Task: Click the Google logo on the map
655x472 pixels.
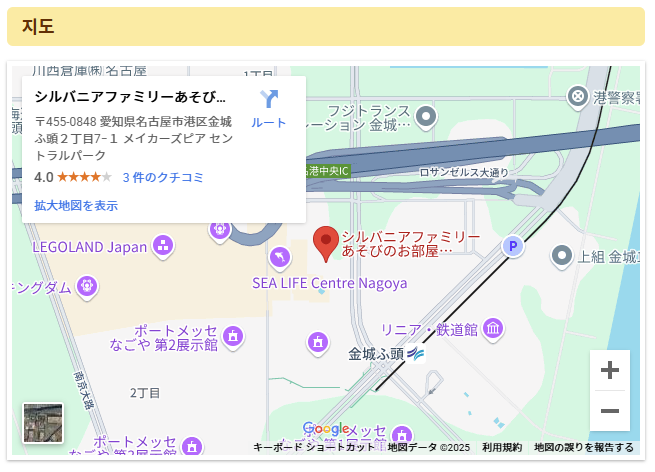Action: click(326, 429)
